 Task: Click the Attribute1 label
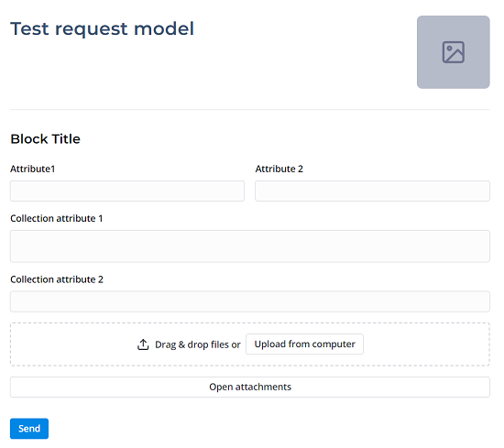point(33,169)
